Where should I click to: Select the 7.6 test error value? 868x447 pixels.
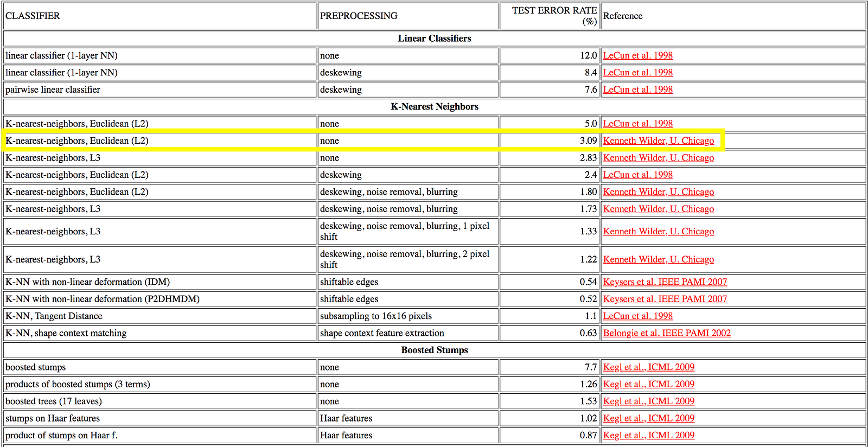(x=591, y=90)
